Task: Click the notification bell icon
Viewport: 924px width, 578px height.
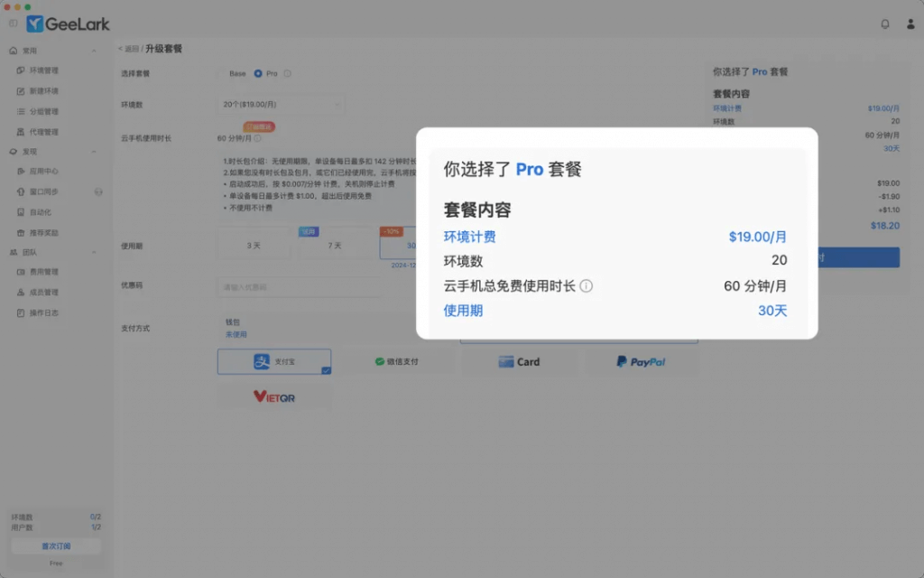Action: click(x=885, y=24)
